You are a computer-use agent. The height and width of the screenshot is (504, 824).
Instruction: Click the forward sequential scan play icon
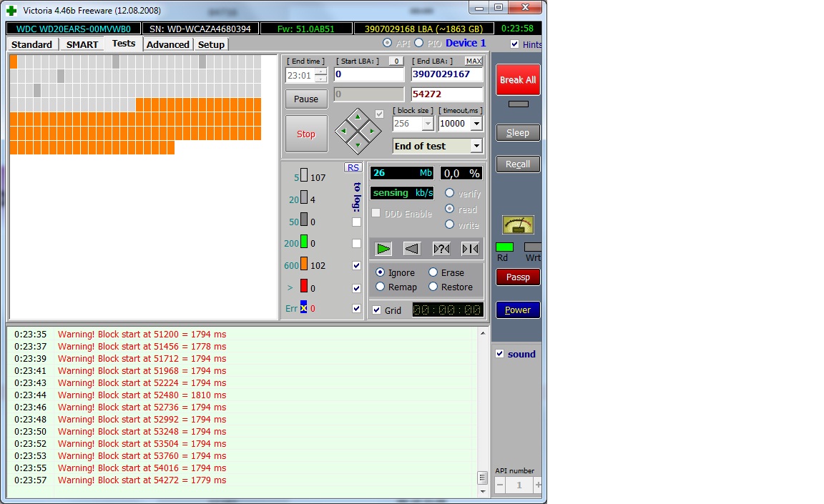pos(383,249)
